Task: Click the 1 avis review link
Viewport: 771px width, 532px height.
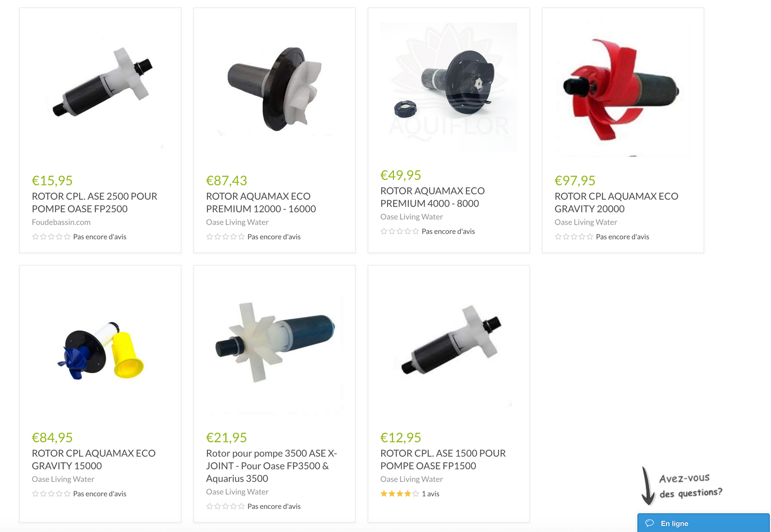Action: (430, 493)
